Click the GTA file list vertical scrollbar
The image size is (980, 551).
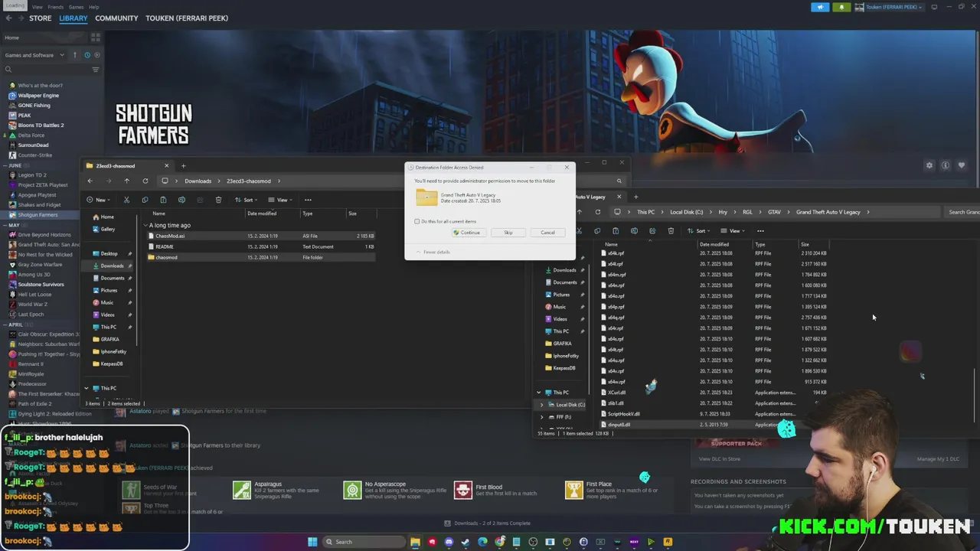click(x=975, y=394)
